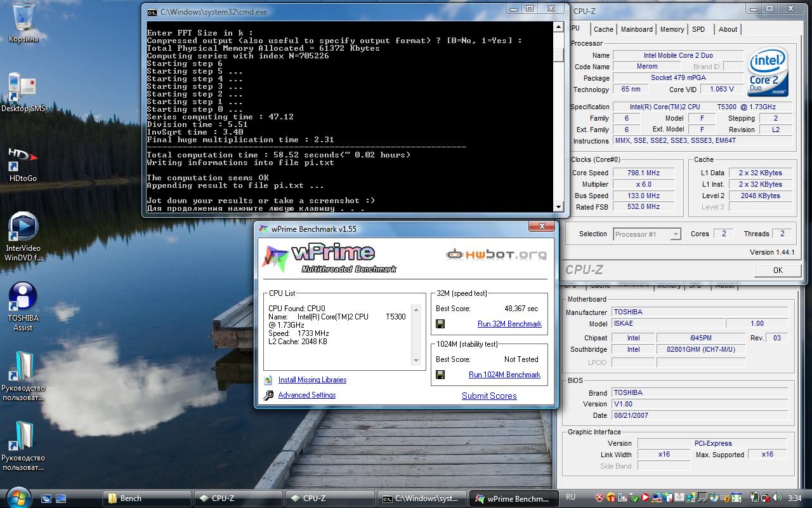The height and width of the screenshot is (508, 812).
Task: Click the red play-arrow tray icon
Action: [x=645, y=497]
